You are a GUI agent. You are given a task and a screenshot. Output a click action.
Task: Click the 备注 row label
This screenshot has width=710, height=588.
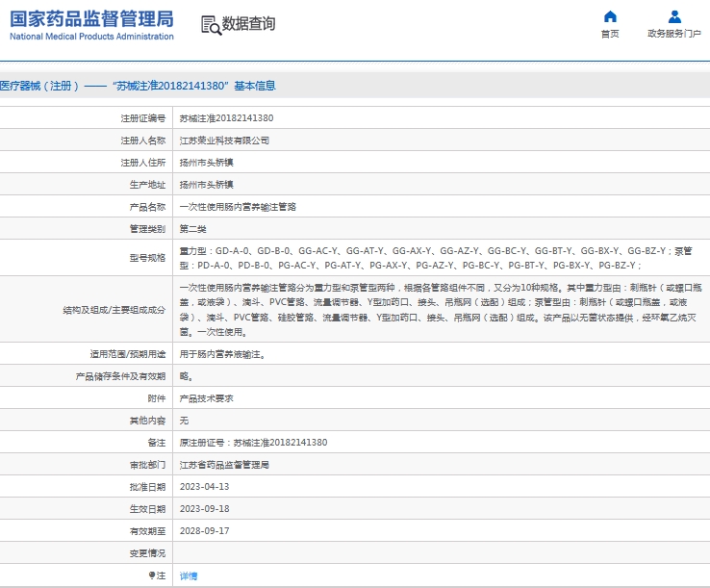point(157,443)
